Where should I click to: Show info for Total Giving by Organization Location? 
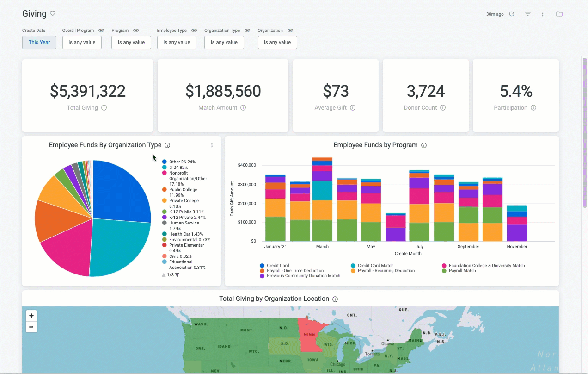(x=335, y=299)
